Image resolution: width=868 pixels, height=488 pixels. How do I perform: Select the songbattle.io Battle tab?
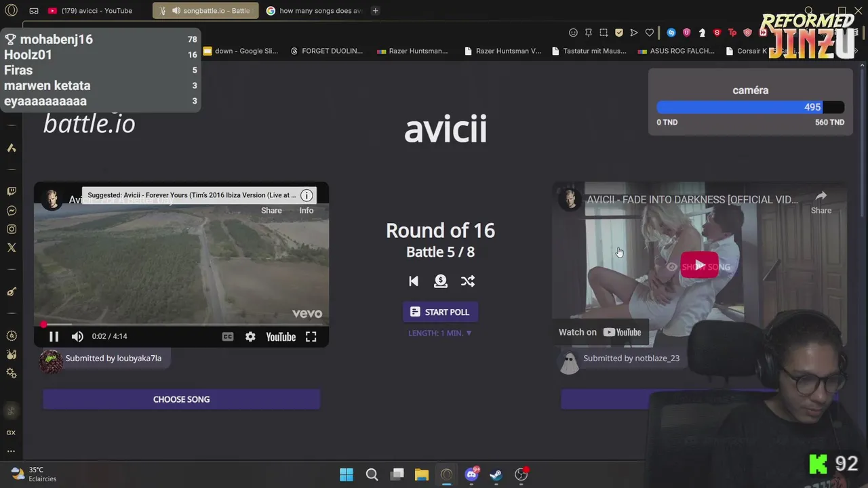click(x=205, y=11)
